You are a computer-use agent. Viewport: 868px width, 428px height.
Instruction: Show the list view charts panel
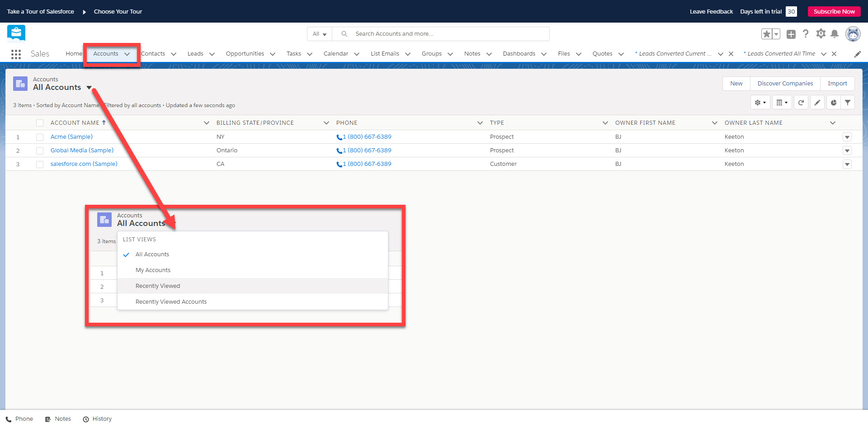833,103
